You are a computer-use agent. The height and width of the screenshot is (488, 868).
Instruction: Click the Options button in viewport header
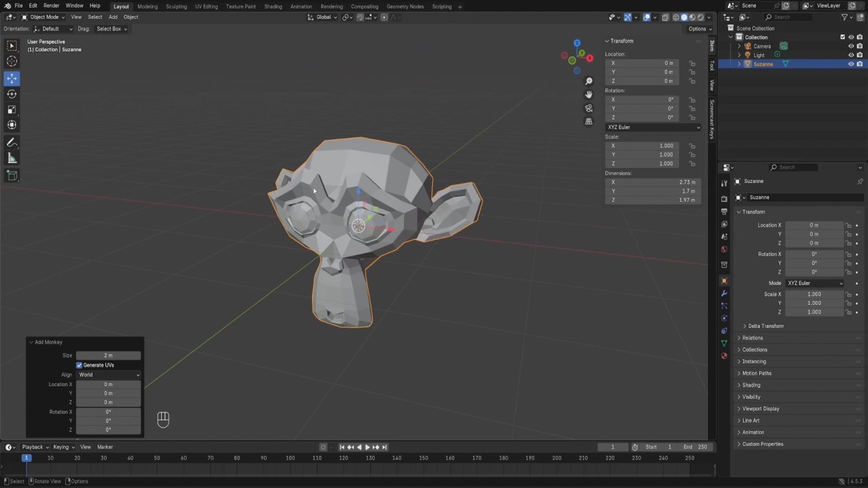pos(700,29)
